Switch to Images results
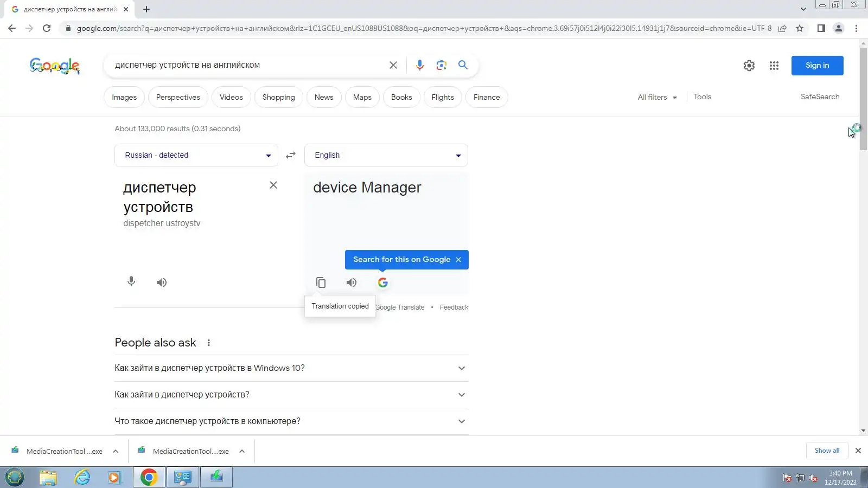Viewport: 868px width, 488px height. tap(124, 97)
